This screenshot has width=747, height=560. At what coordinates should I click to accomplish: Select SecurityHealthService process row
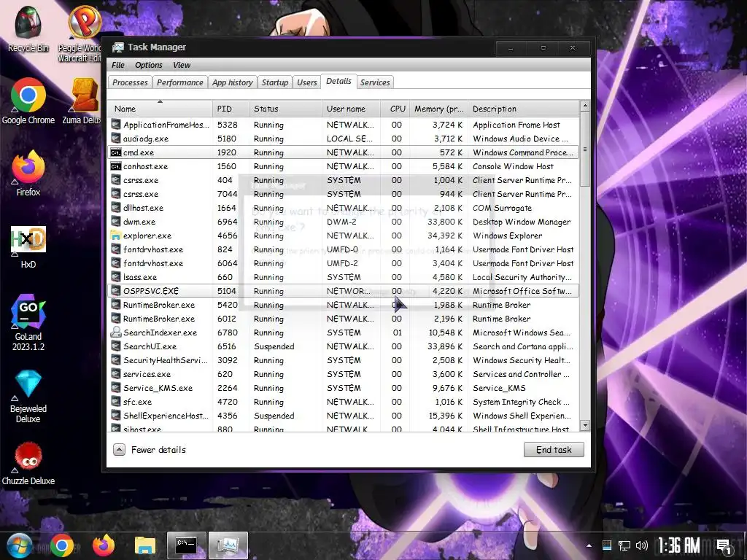pos(344,360)
